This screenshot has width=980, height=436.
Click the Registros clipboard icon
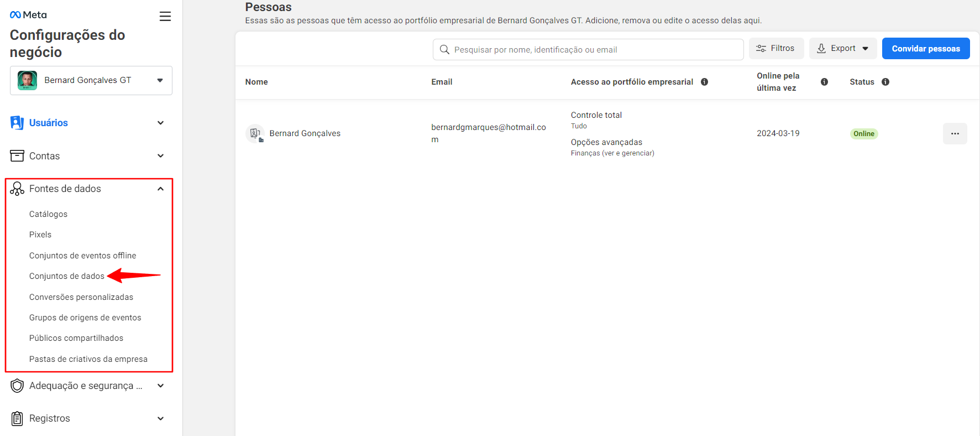(x=17, y=418)
